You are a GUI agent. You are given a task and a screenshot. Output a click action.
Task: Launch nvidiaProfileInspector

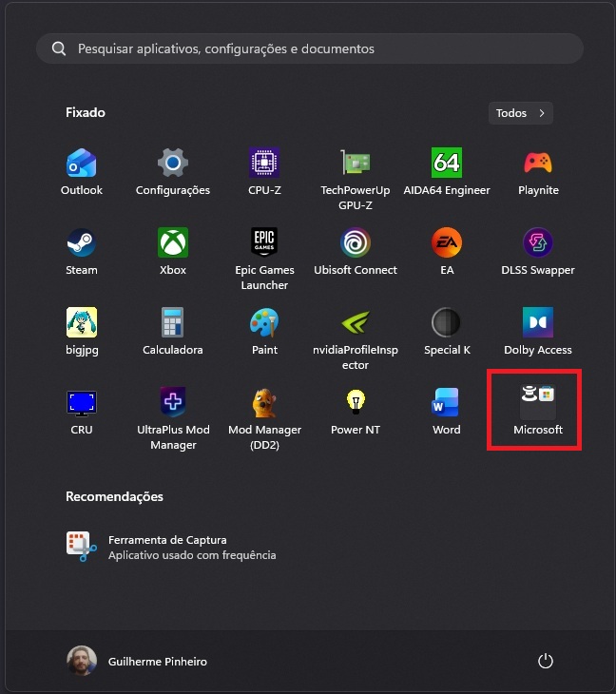point(356,339)
